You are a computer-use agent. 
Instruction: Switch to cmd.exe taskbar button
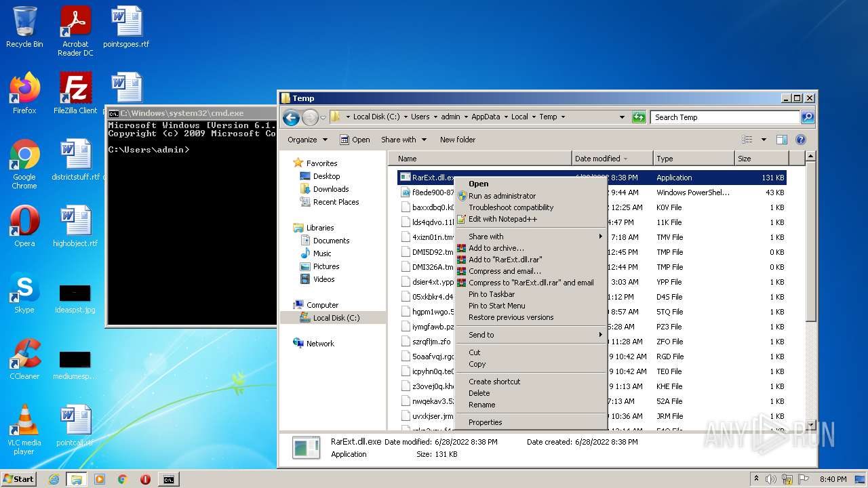tap(168, 479)
